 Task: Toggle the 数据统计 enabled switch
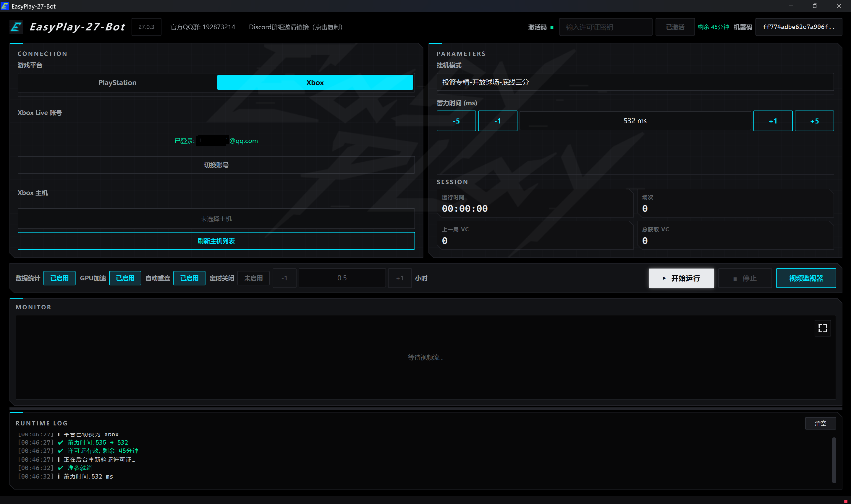tap(59, 278)
